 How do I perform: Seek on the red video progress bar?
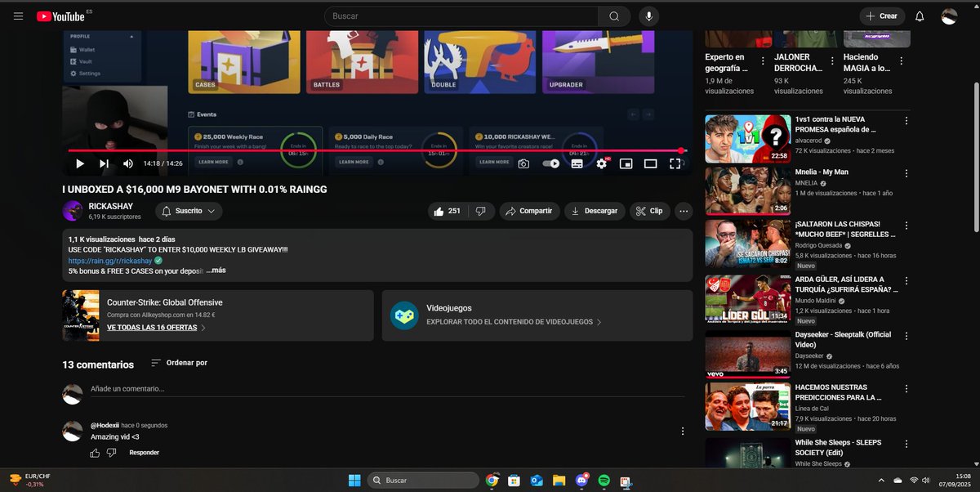(x=376, y=150)
